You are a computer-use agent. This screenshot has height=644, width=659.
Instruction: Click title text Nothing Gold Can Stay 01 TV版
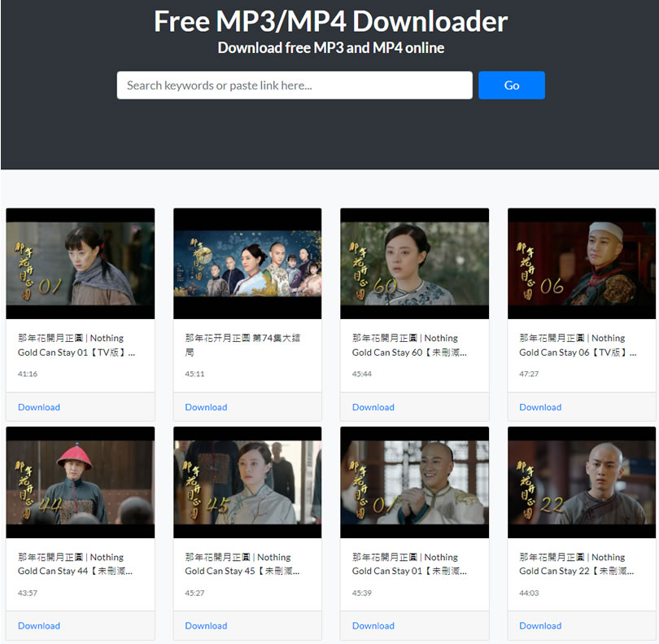pyautogui.click(x=76, y=345)
